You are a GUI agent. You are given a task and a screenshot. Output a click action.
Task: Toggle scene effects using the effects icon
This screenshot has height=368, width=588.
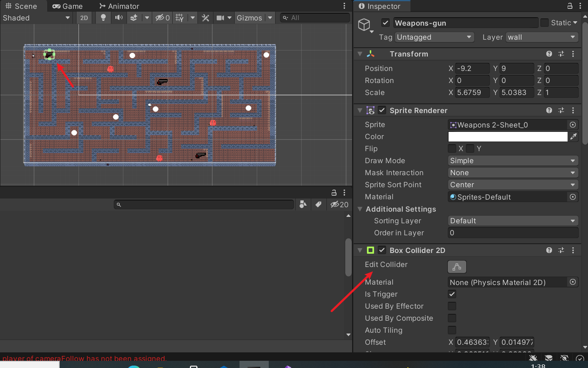pyautogui.click(x=134, y=18)
